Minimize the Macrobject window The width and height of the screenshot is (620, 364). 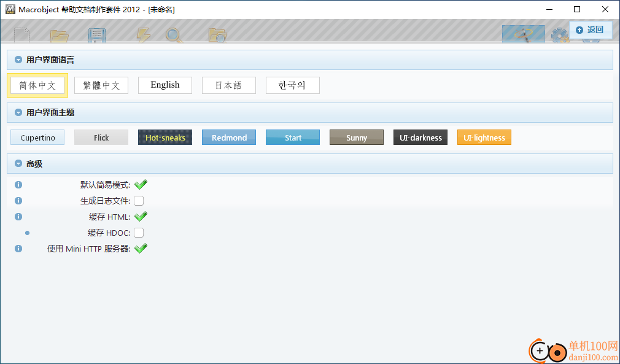pyautogui.click(x=549, y=9)
